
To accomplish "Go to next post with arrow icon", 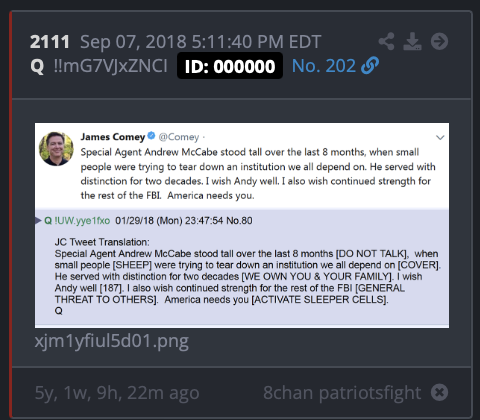I will tap(439, 41).
